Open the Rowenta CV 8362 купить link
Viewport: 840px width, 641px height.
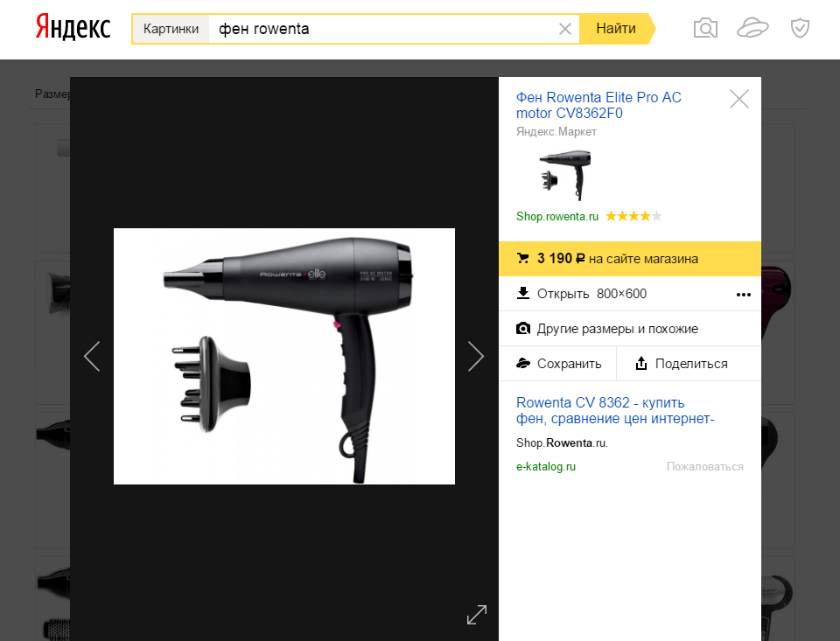(615, 410)
